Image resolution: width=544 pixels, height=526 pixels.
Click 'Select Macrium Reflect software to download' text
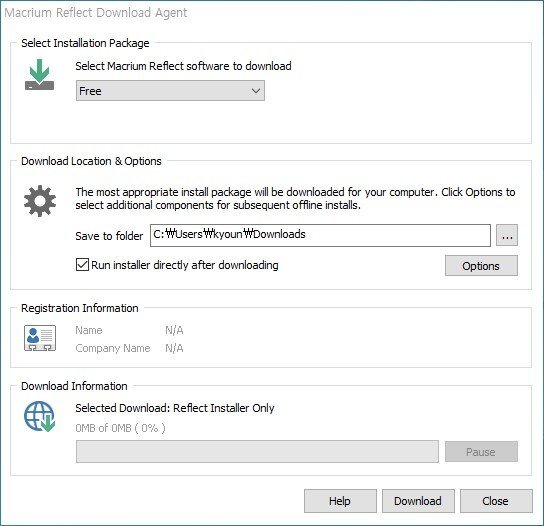point(183,66)
